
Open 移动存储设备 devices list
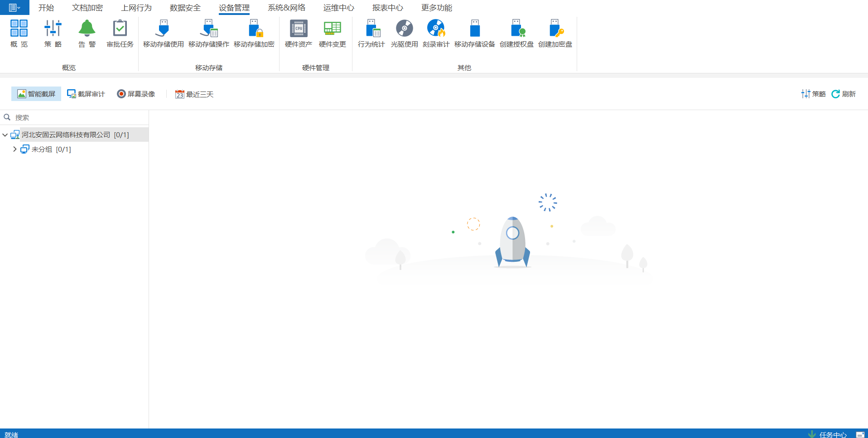[475, 33]
